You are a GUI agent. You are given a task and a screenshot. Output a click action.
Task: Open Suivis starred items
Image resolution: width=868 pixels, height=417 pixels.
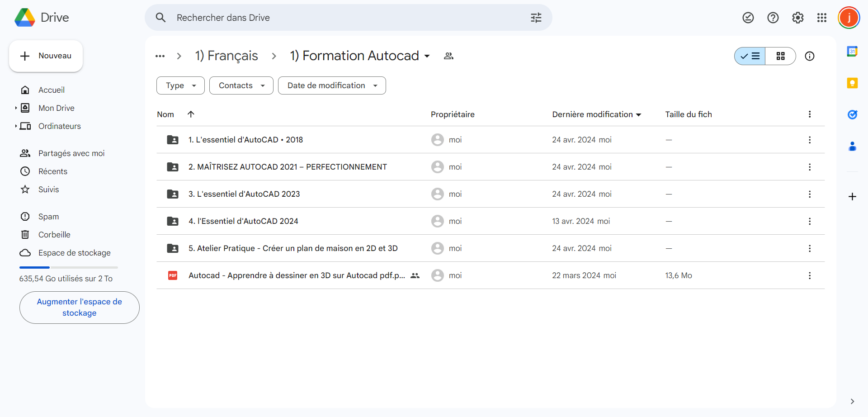[49, 190]
